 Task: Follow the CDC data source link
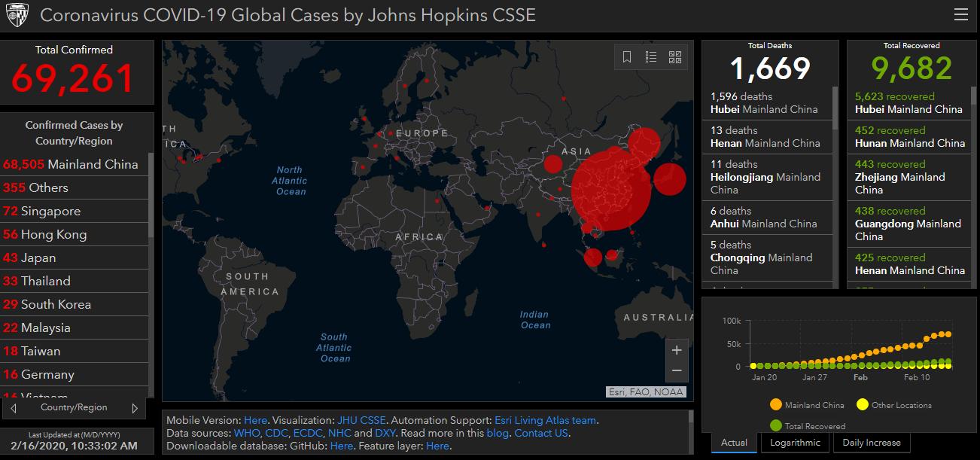(x=276, y=433)
